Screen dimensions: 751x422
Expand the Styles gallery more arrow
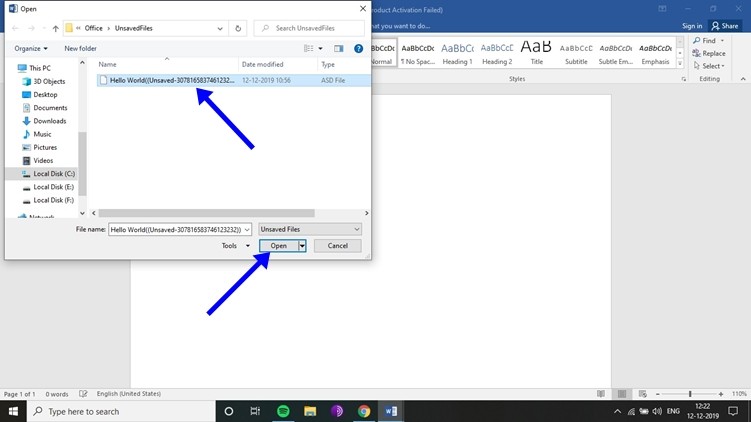680,63
